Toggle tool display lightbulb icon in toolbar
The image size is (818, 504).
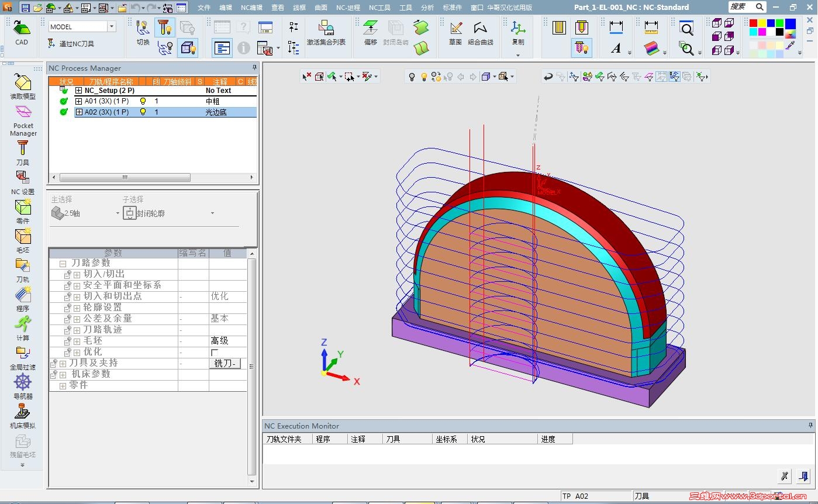point(165,27)
